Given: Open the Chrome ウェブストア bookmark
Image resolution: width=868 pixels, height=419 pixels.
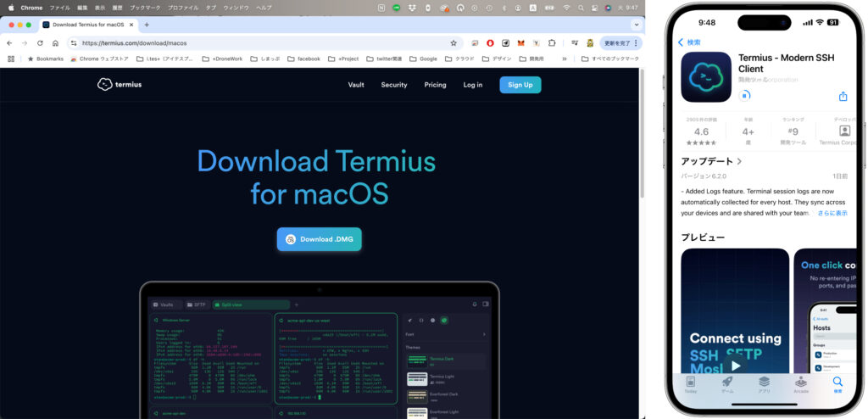Looking at the screenshot, I should coord(99,59).
